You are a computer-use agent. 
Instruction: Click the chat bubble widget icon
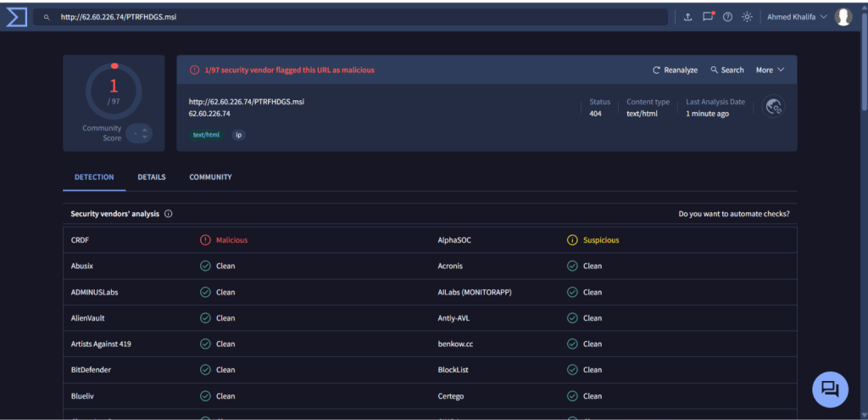point(830,389)
